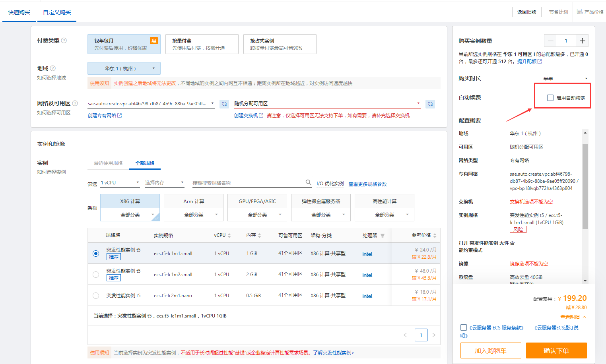Select X86 计算 architecture tab
The width and height of the screenshot is (606, 364).
(130, 201)
